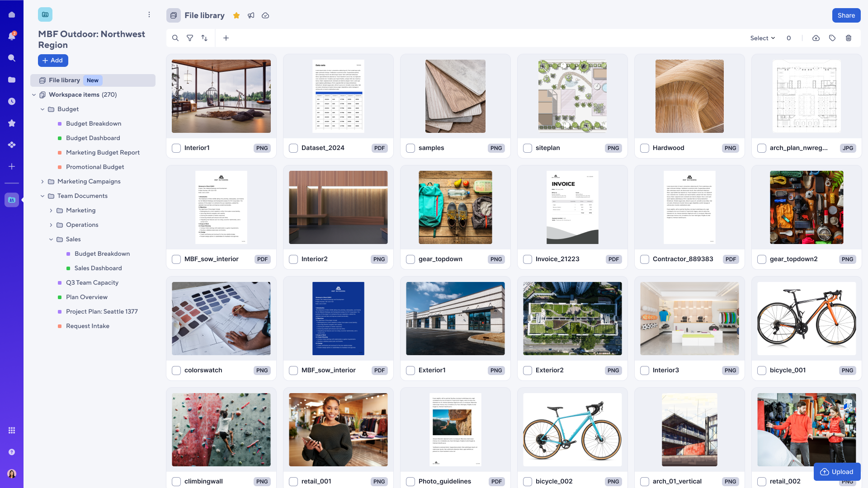
Task: Click the filter icon for file library
Action: tap(189, 38)
